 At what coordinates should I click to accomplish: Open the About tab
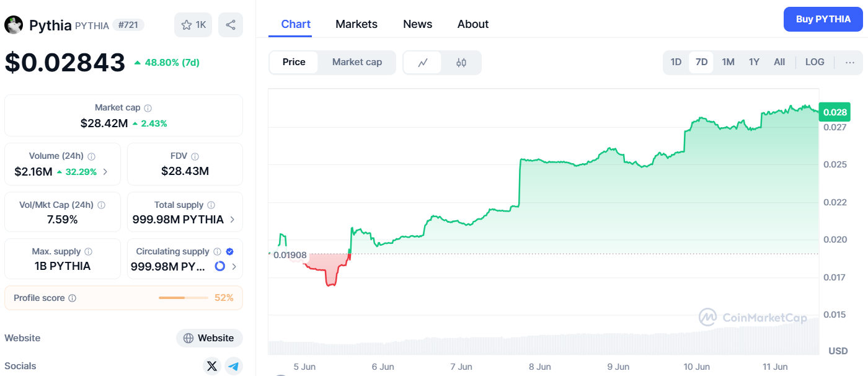473,24
